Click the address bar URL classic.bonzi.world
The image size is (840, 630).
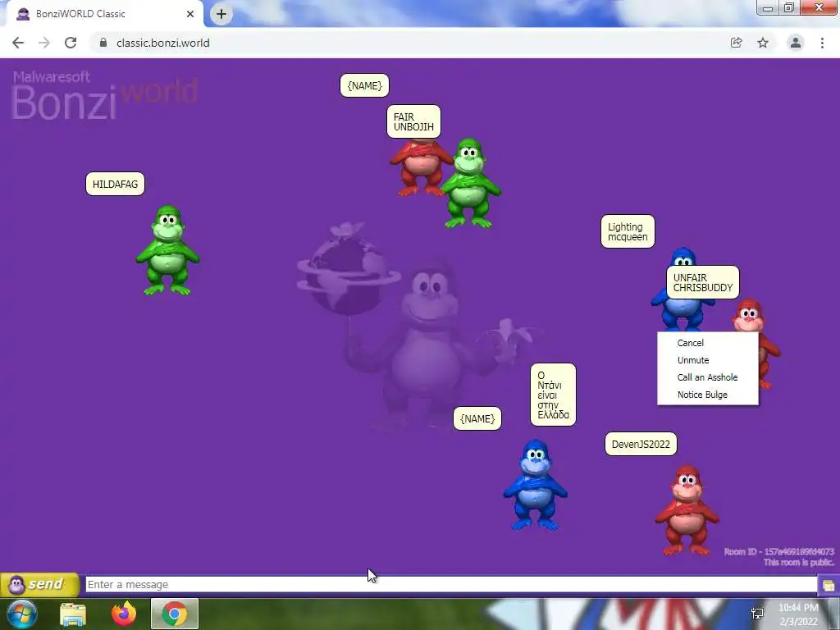point(163,43)
